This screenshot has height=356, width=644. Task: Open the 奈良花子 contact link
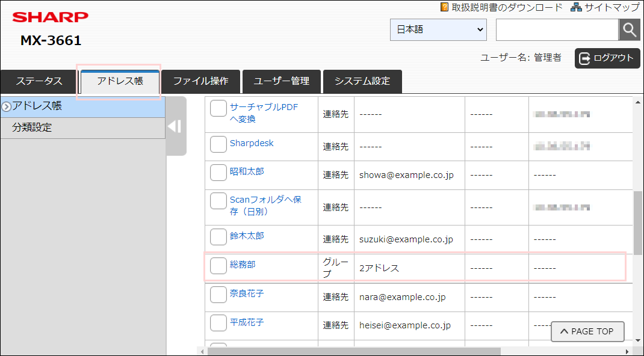coord(247,293)
